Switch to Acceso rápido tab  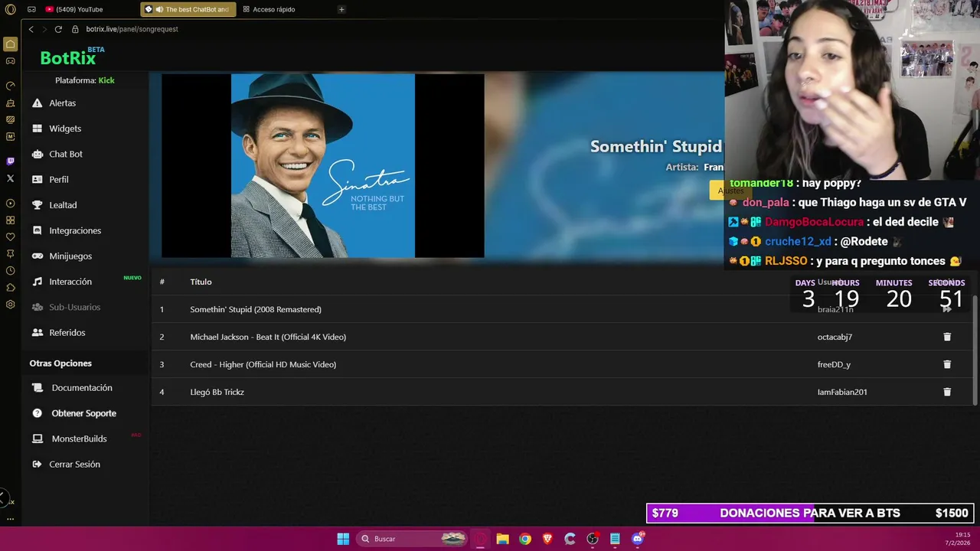click(269, 9)
